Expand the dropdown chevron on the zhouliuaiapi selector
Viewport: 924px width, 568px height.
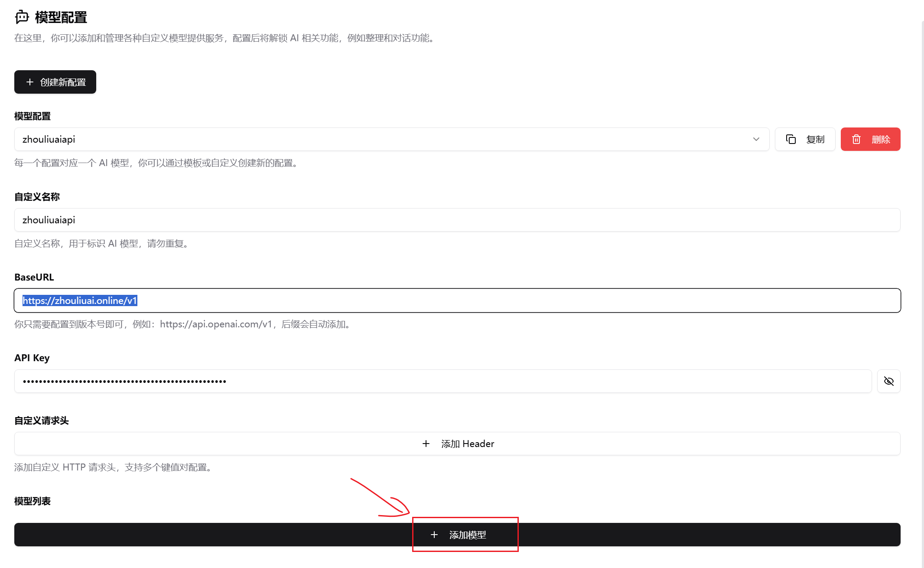(756, 139)
